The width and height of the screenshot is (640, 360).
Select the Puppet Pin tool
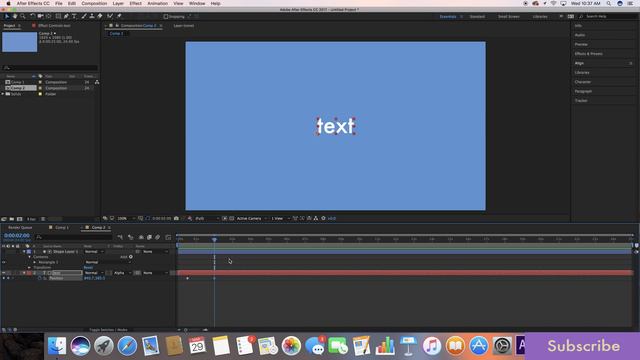click(x=119, y=16)
